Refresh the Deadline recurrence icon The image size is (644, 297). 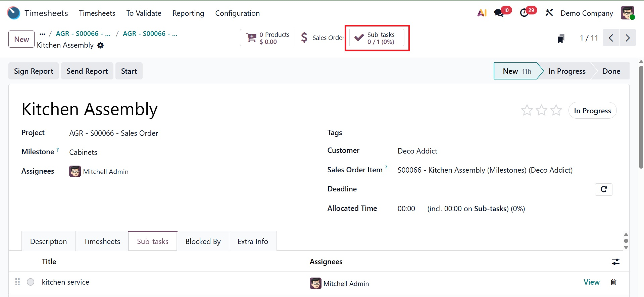point(603,189)
